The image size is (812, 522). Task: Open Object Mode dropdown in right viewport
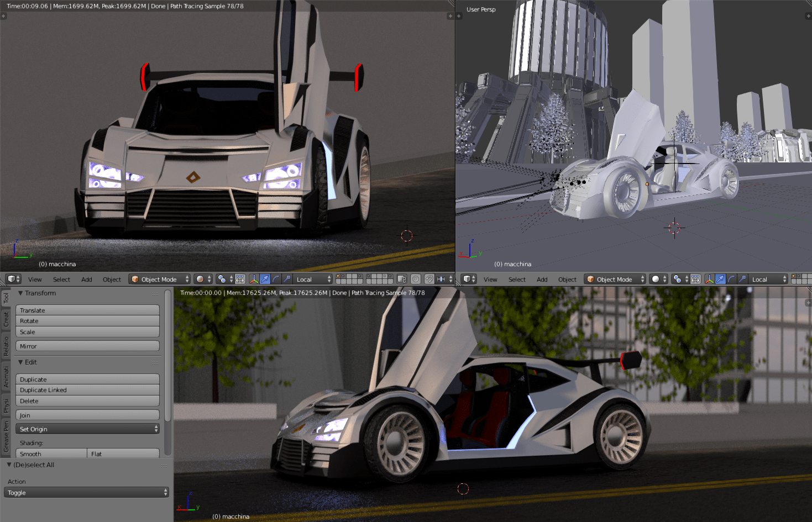click(x=615, y=279)
